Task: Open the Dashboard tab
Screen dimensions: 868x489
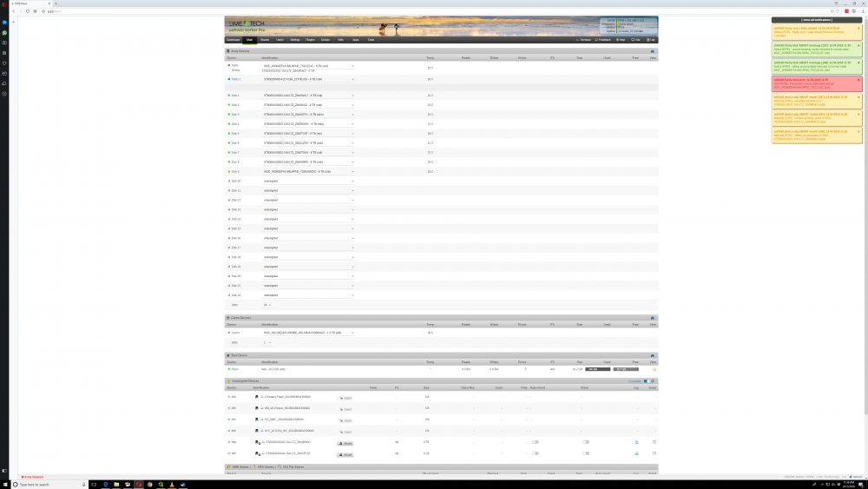Action: click(233, 40)
